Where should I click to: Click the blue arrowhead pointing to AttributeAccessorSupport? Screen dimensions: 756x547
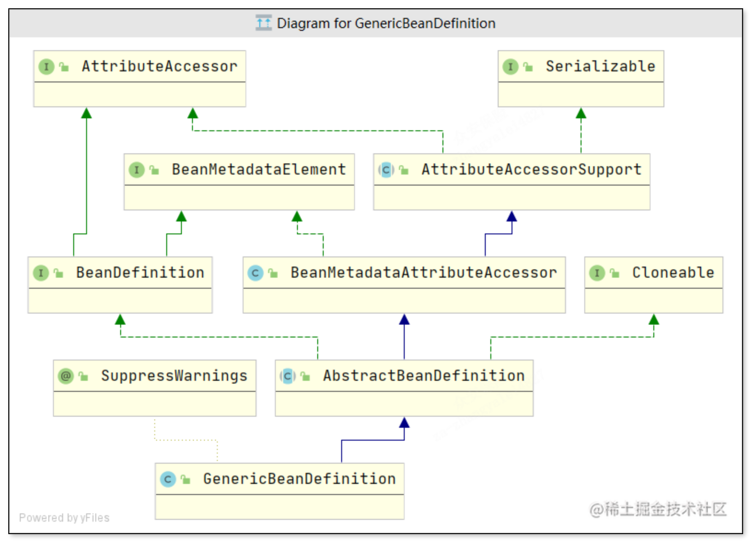512,216
